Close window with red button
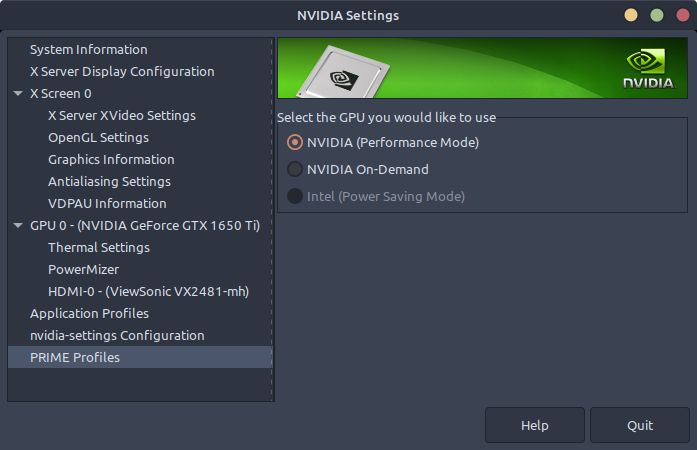The height and width of the screenshot is (450, 697). pyautogui.click(x=683, y=15)
